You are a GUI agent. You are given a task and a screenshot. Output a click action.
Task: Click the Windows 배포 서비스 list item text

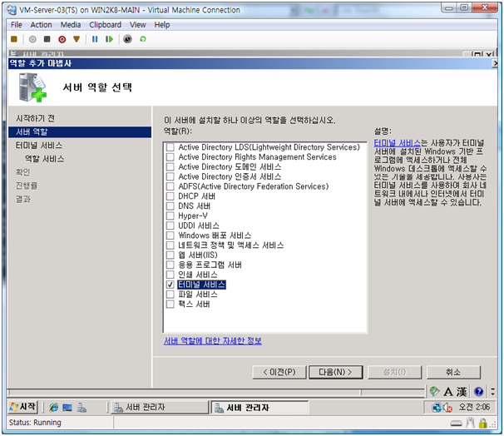coord(215,235)
